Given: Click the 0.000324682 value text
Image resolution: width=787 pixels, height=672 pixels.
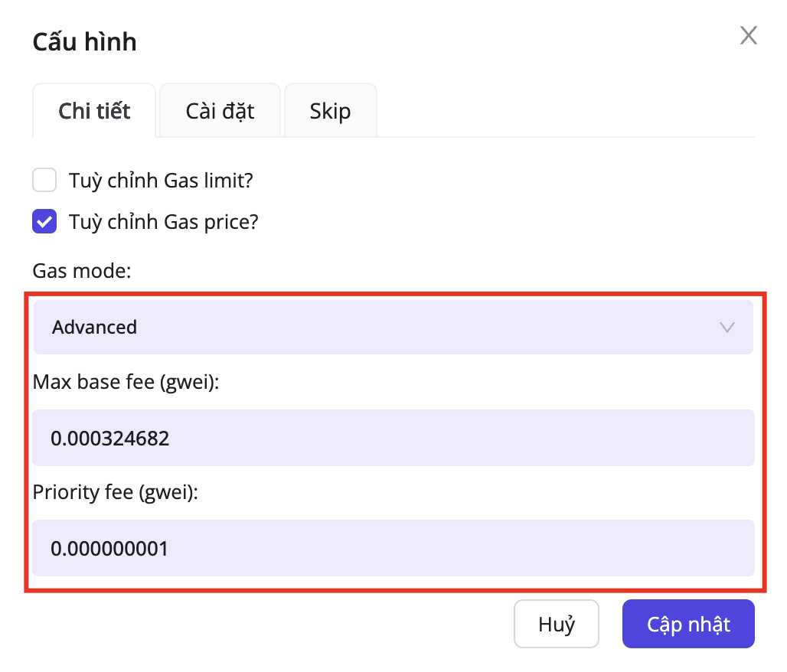Looking at the screenshot, I should 110,439.
